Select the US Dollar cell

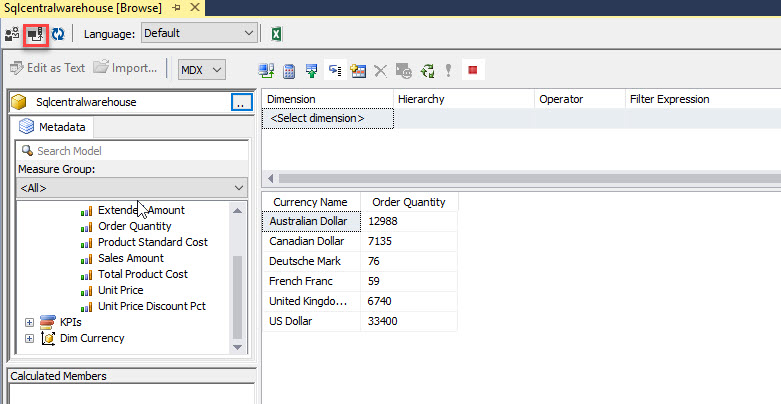pyautogui.click(x=311, y=321)
